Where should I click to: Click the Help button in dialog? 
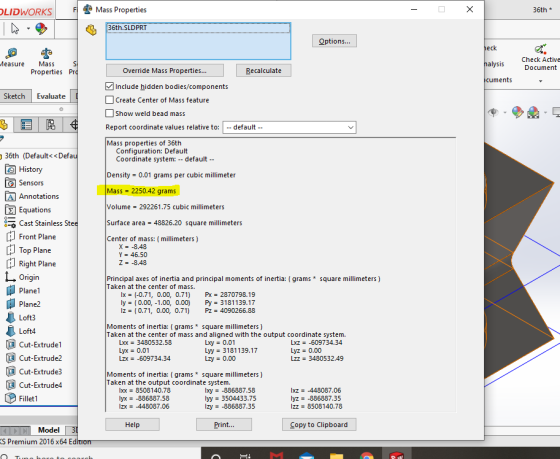(132, 424)
